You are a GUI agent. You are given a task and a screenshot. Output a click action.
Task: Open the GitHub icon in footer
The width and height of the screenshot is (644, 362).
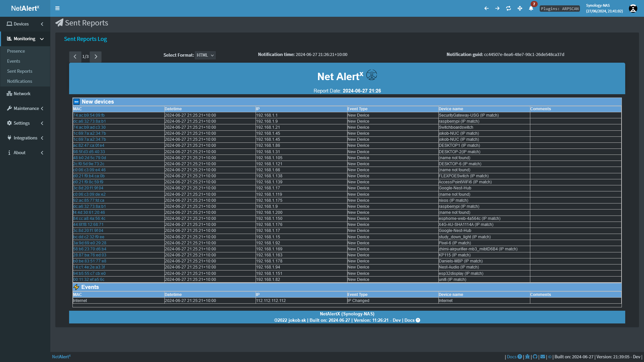[535, 357]
